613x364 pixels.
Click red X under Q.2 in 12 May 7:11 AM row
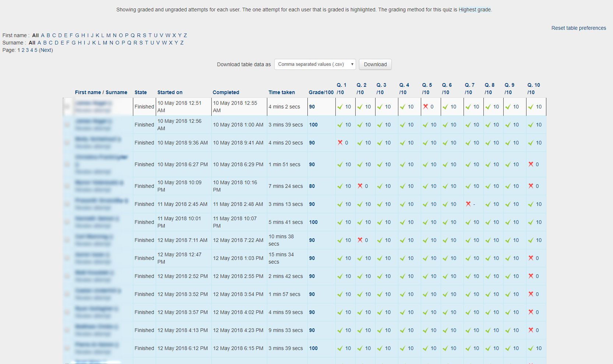(x=360, y=240)
